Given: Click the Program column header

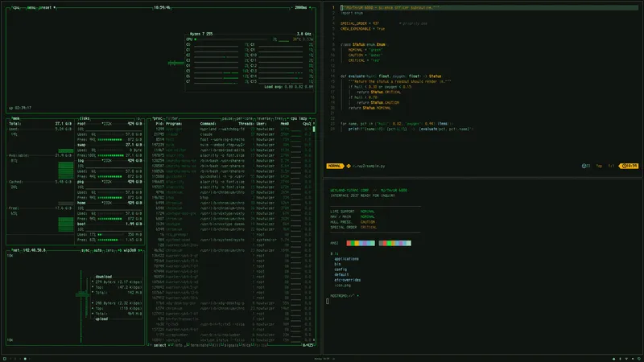Looking at the screenshot, I should coord(174,124).
